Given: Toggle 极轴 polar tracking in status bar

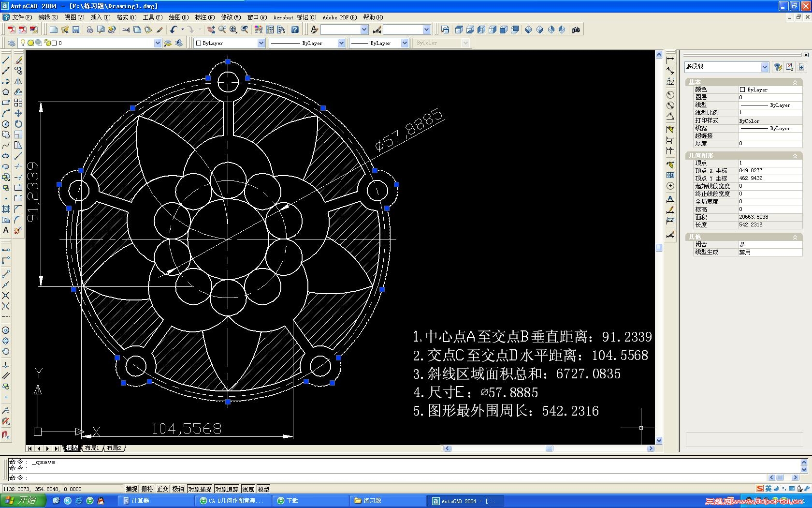Looking at the screenshot, I should 178,489.
